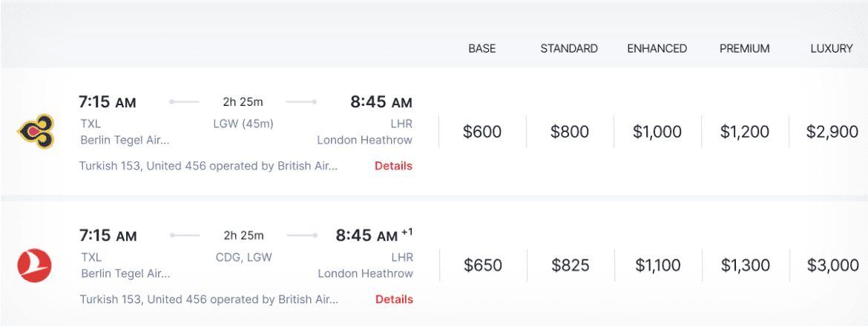Click the LGW (45m) layover text
The height and width of the screenshot is (326, 868).
(243, 123)
